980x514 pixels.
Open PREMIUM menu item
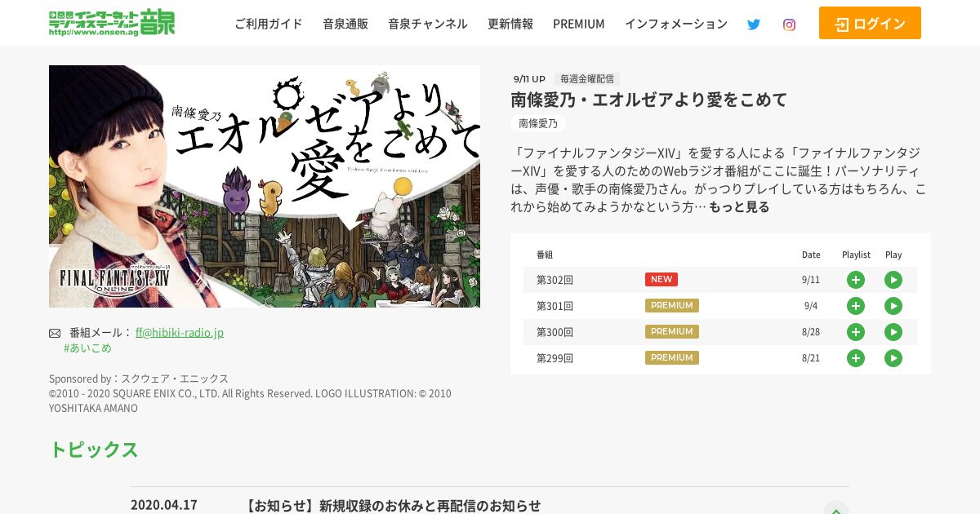click(579, 24)
